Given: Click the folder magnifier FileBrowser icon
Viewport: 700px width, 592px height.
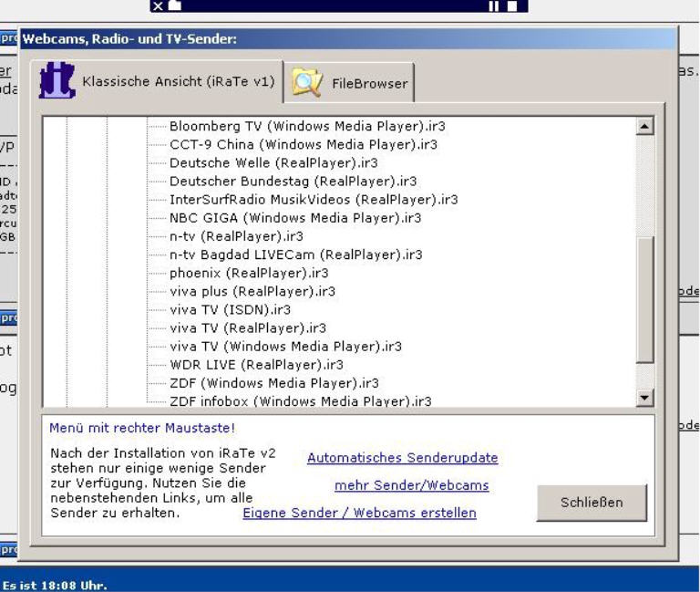Looking at the screenshot, I should point(306,83).
